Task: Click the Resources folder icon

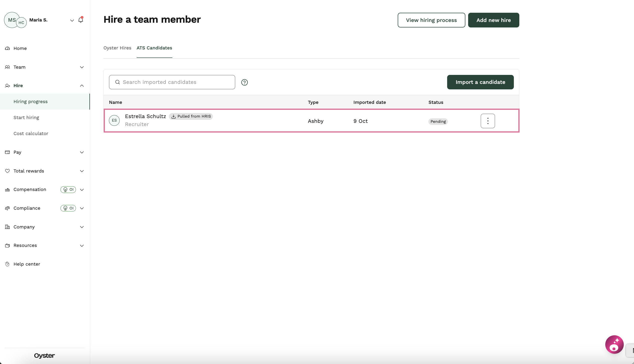Action: 7,245
